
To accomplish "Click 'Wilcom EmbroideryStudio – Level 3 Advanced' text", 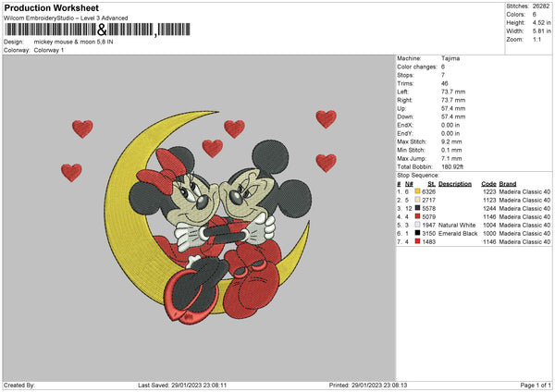I will click(x=66, y=18).
